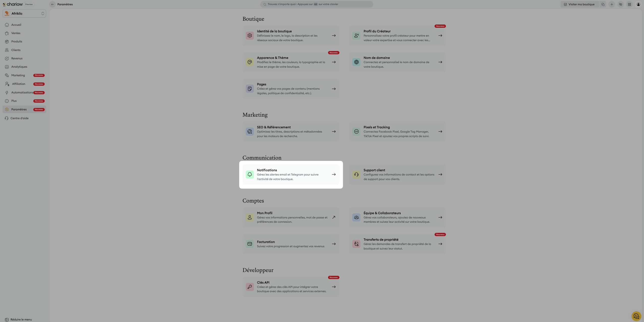Open the chat support bubble icon
The width and height of the screenshot is (644, 322).
point(636,316)
